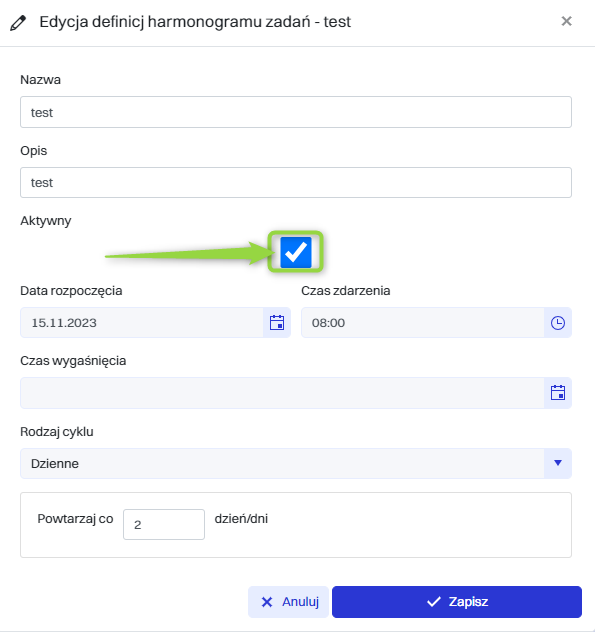Click the Czas zdarzenia time field
The height and width of the screenshot is (632, 595).
tap(423, 323)
